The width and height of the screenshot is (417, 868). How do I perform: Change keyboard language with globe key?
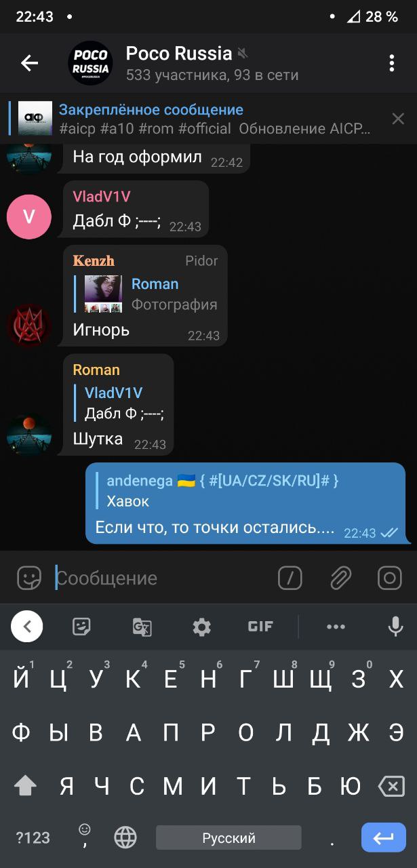coord(125,837)
